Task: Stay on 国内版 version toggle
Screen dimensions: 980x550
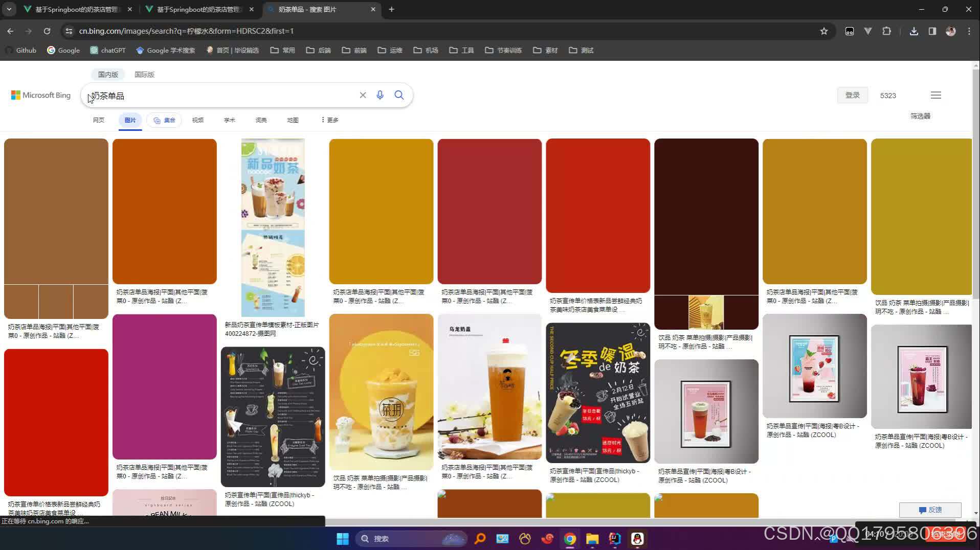Action: 108,74
